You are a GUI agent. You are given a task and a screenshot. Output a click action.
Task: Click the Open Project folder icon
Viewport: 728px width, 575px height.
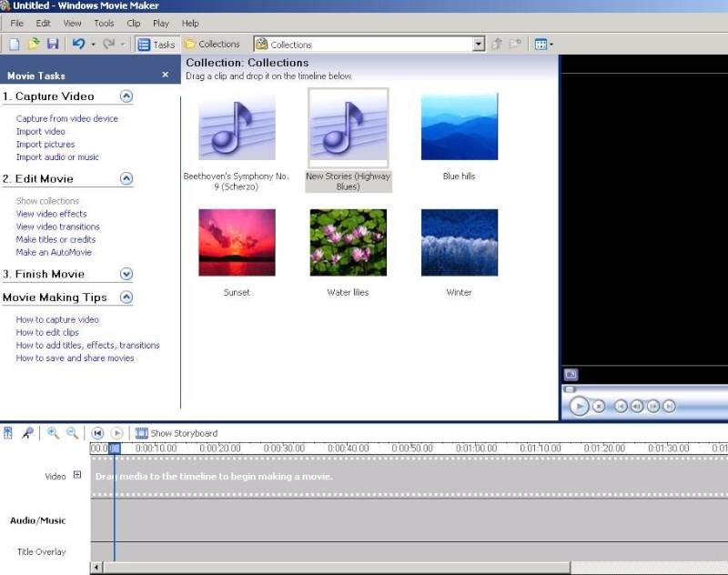click(x=34, y=44)
